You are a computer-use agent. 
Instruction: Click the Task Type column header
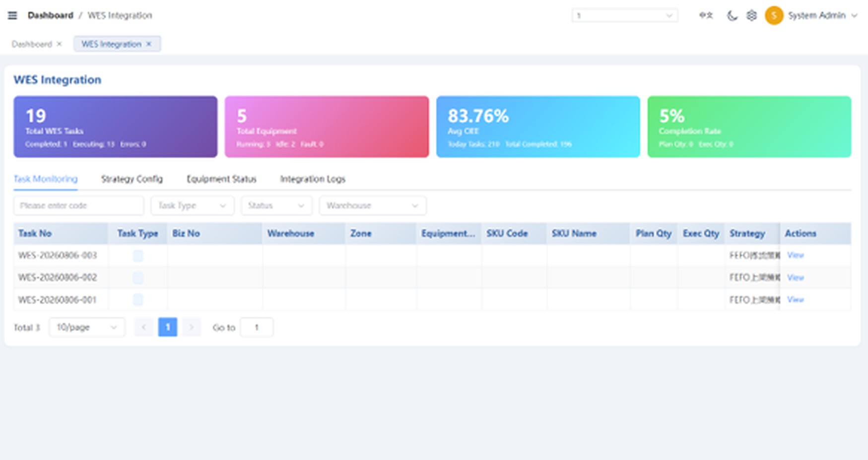click(x=137, y=233)
